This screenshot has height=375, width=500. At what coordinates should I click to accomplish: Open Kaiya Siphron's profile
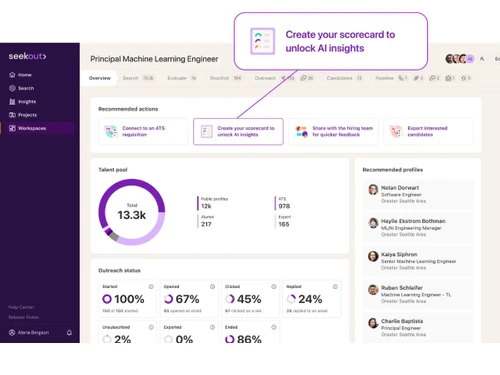click(418, 261)
